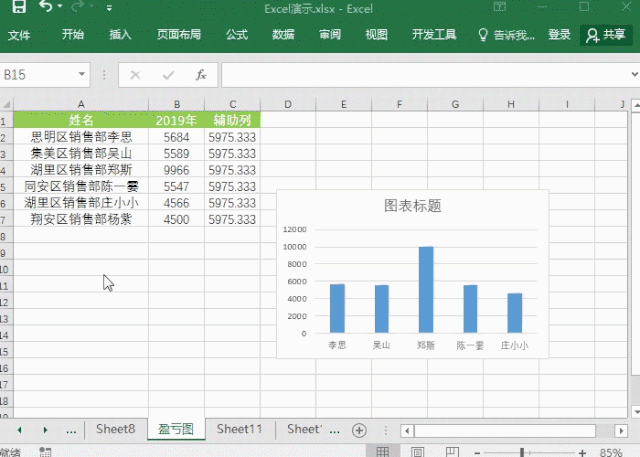This screenshot has height=457, width=640.
Task: Click the tallest chart bar for 郑斯
Action: click(x=426, y=290)
